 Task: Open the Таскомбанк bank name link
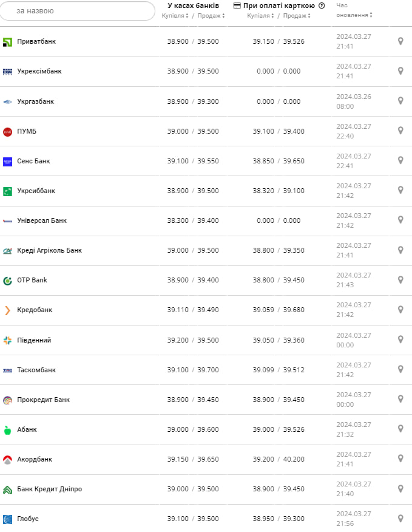[x=36, y=370]
